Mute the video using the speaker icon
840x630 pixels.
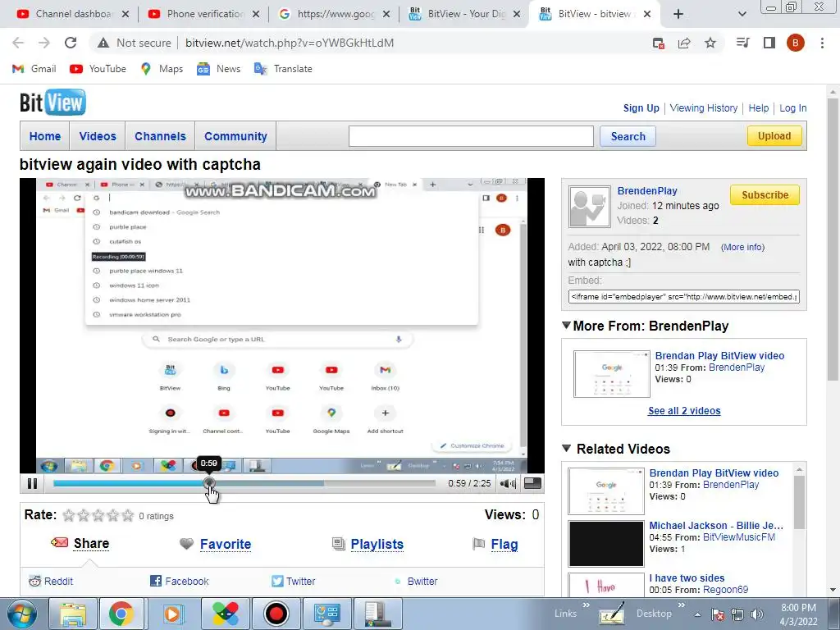(x=507, y=483)
